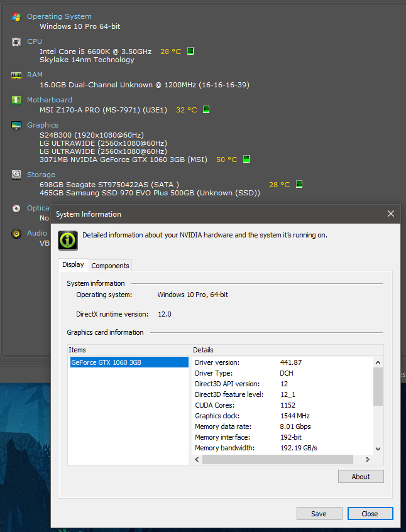Open the Audio section link
This screenshot has height=532, width=406.
tap(36, 233)
